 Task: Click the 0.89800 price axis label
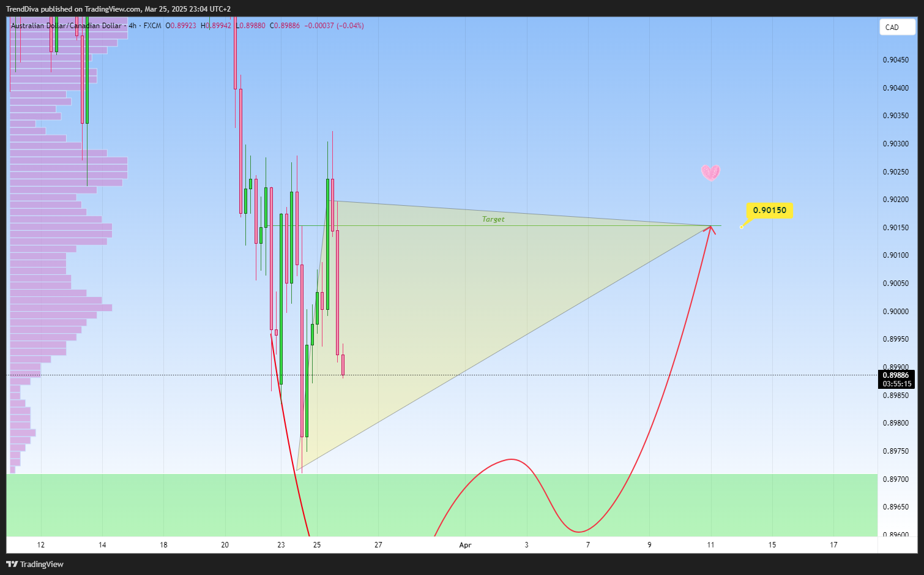(895, 423)
